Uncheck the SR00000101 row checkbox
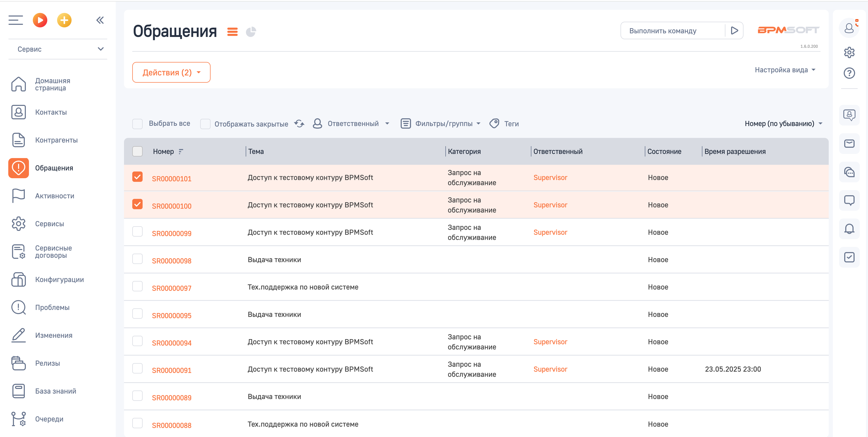The width and height of the screenshot is (868, 437). point(137,177)
